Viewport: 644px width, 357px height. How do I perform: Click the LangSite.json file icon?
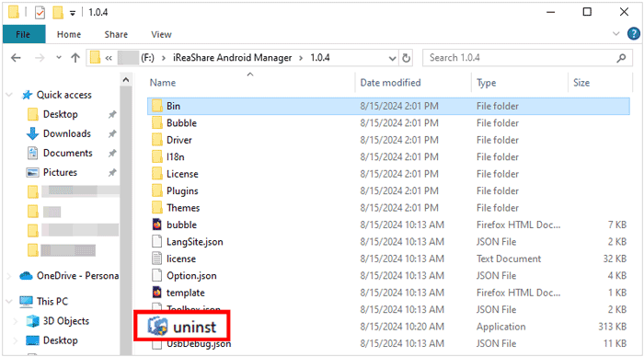pos(157,241)
